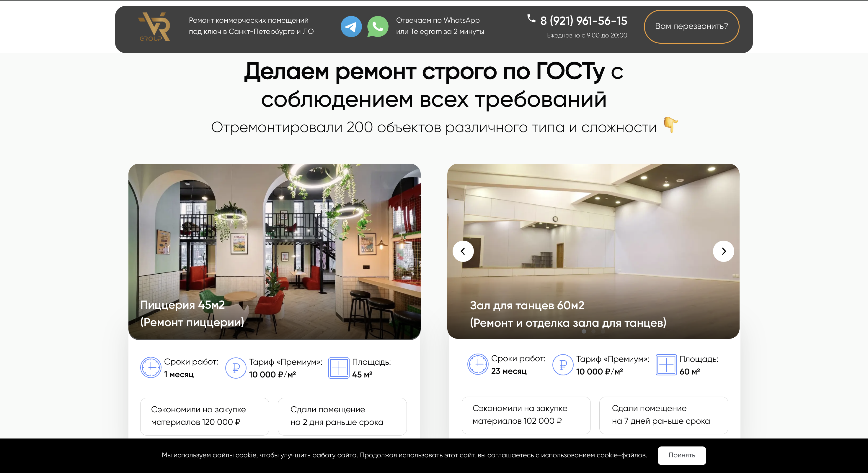This screenshot has width=868, height=473.
Task: Select the first carousel pagination dot
Action: pyautogui.click(x=584, y=332)
